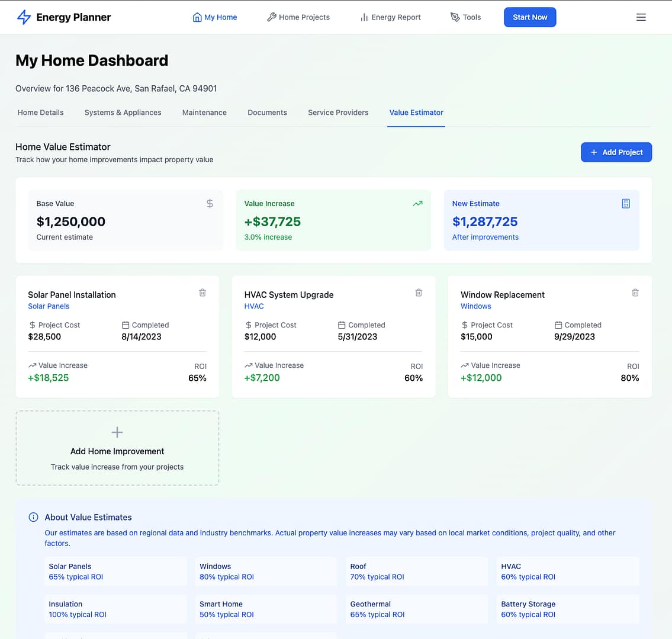The height and width of the screenshot is (639, 672).
Task: Click the Base Value card
Action: click(x=126, y=220)
